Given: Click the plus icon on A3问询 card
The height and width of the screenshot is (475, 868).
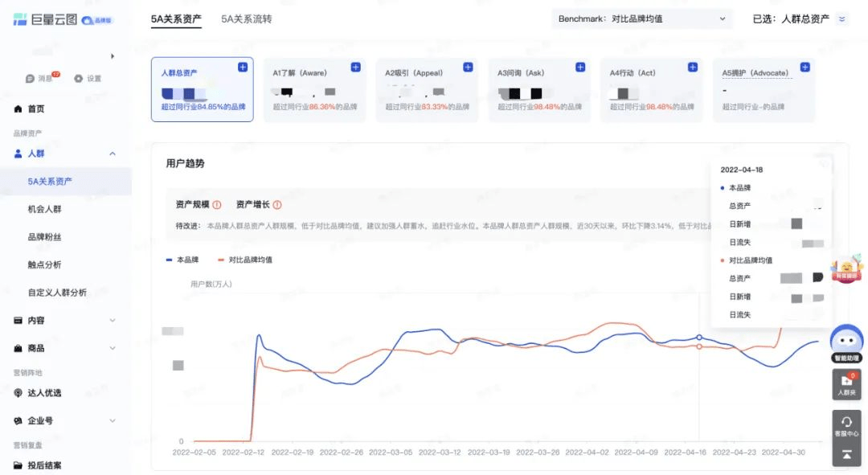Looking at the screenshot, I should (580, 67).
